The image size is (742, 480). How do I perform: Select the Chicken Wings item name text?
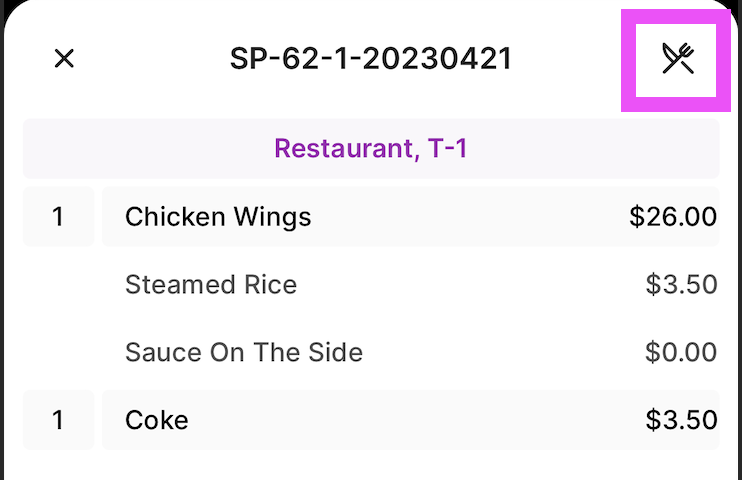[218, 216]
